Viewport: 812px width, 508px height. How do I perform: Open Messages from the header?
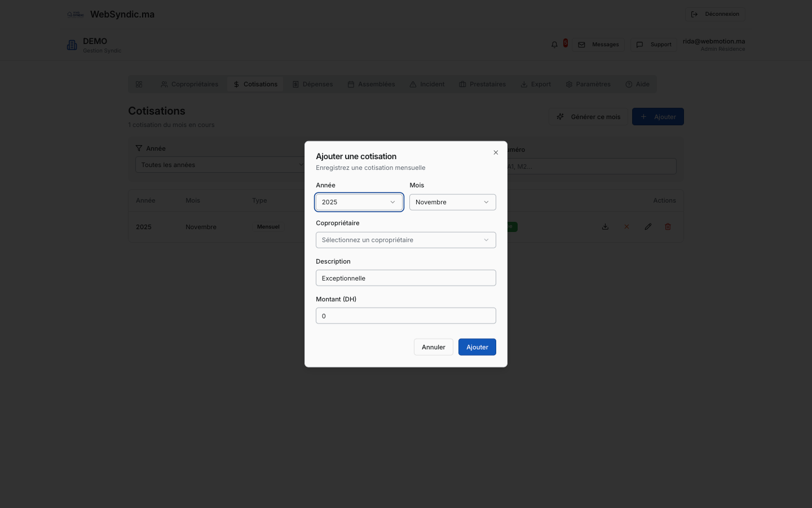click(x=599, y=45)
